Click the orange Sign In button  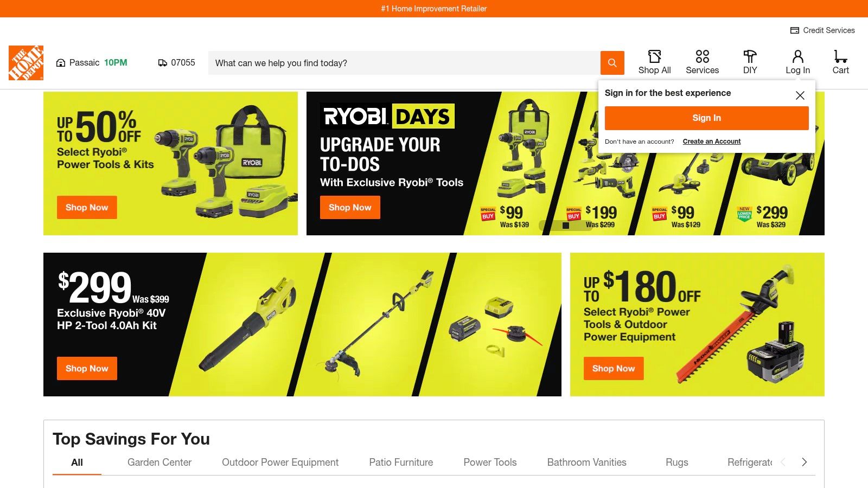pyautogui.click(x=706, y=118)
